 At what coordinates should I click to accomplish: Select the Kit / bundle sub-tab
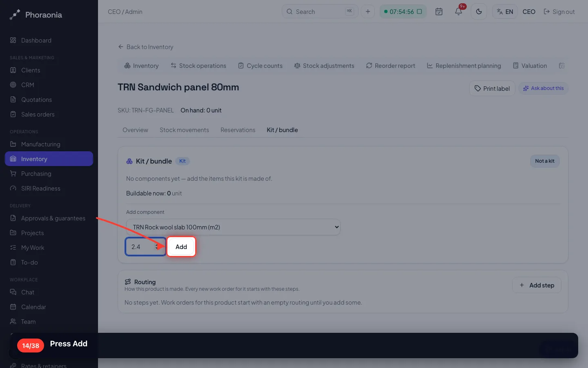click(x=282, y=130)
